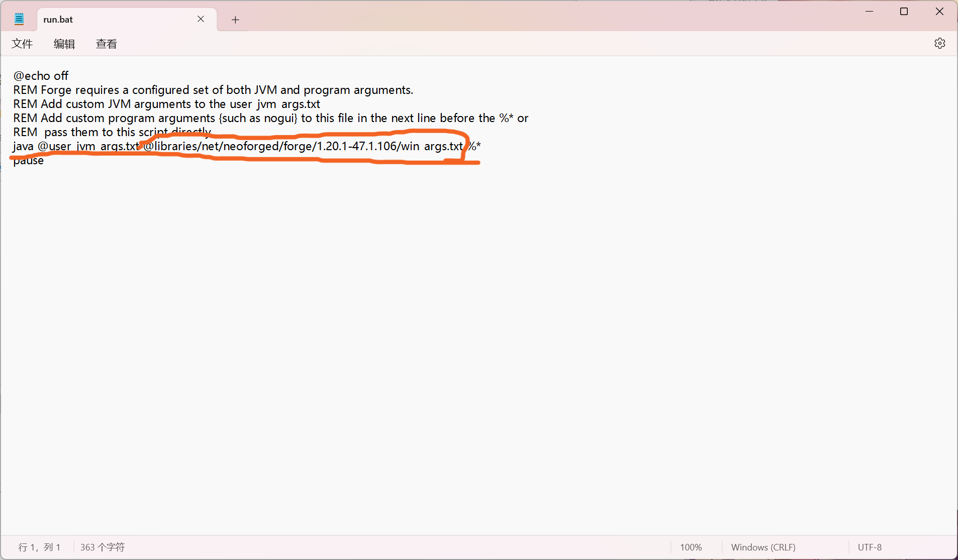Close the Notepad window

939,12
